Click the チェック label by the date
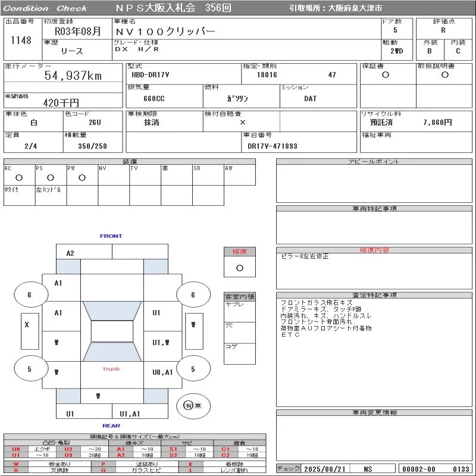Image resolution: width=476 pixels, height=476 pixels. click(x=289, y=469)
